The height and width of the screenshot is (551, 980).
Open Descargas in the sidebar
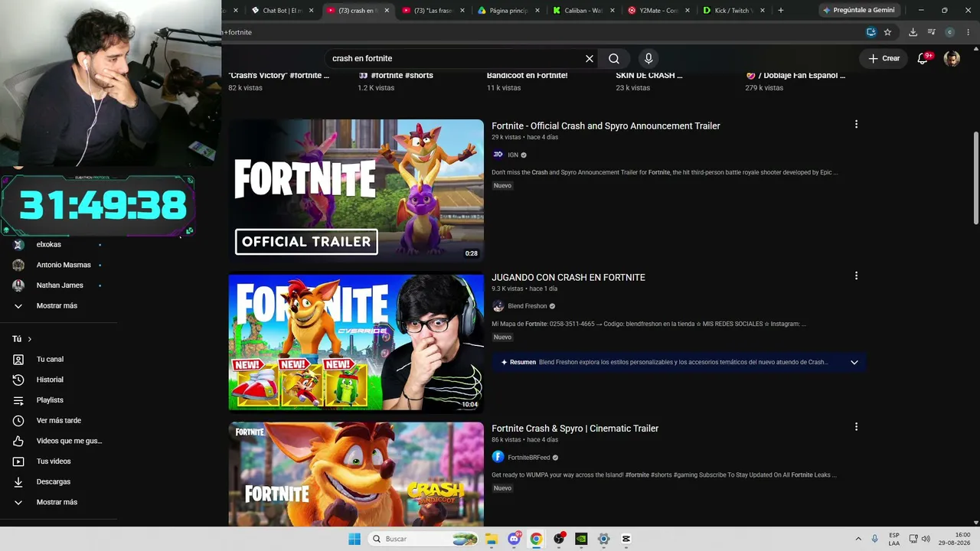coord(54,482)
